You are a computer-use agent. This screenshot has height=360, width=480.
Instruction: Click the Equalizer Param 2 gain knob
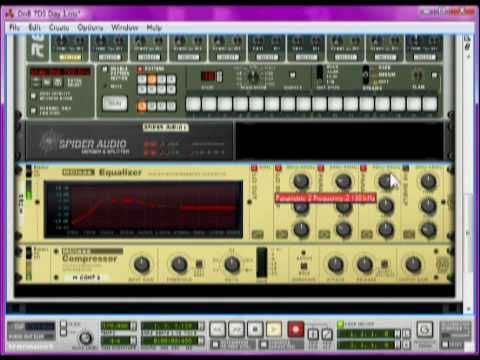point(386,206)
